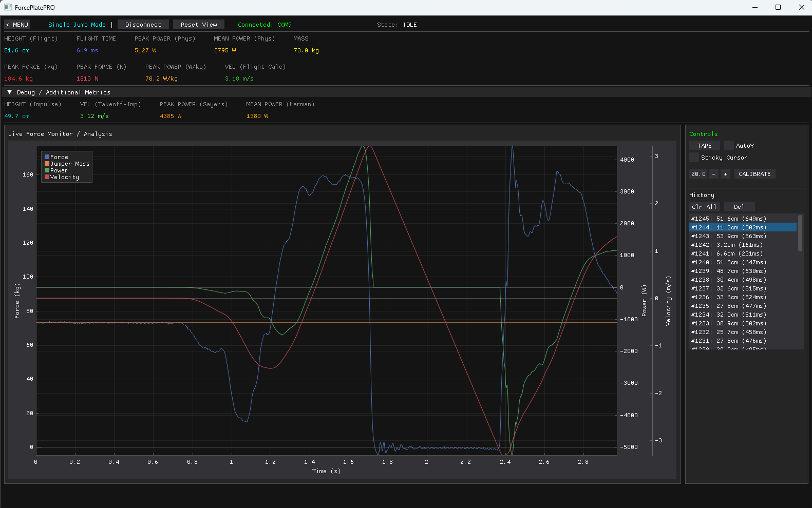Click the Disconnect button
Screen dimensions: 812x508
point(143,25)
